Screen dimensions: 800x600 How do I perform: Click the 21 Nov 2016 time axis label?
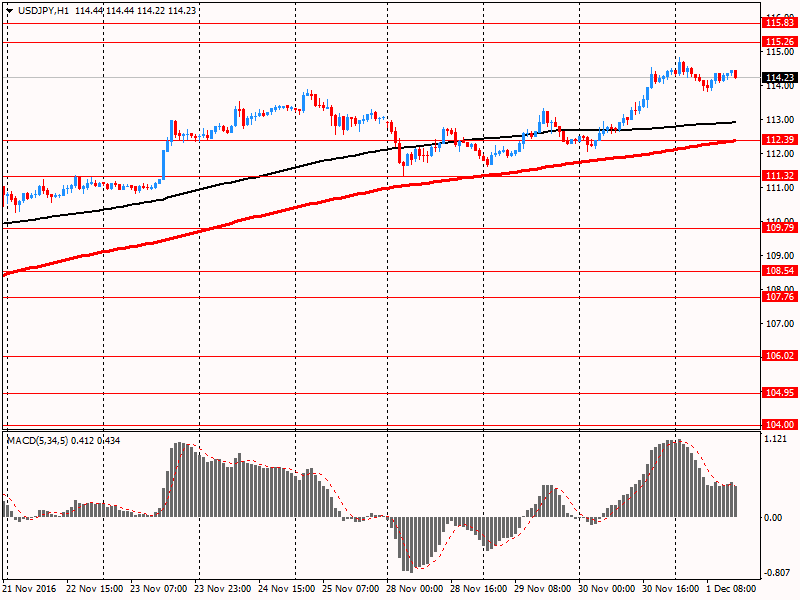tap(29, 588)
